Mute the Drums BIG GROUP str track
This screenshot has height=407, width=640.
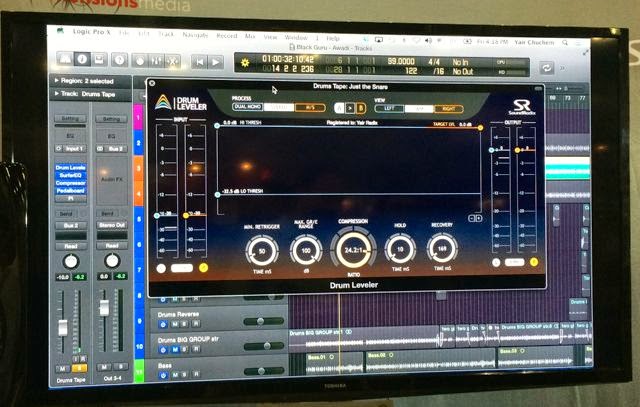[175, 349]
